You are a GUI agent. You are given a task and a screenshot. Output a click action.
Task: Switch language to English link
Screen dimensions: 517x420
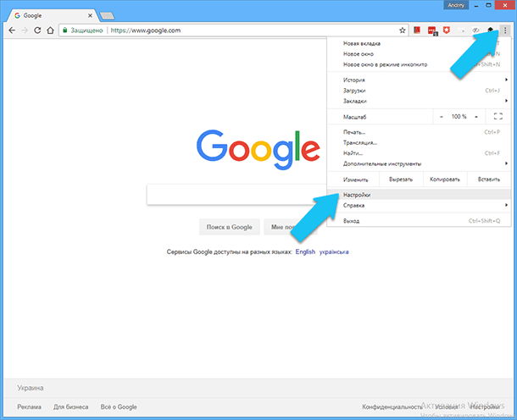pos(305,252)
